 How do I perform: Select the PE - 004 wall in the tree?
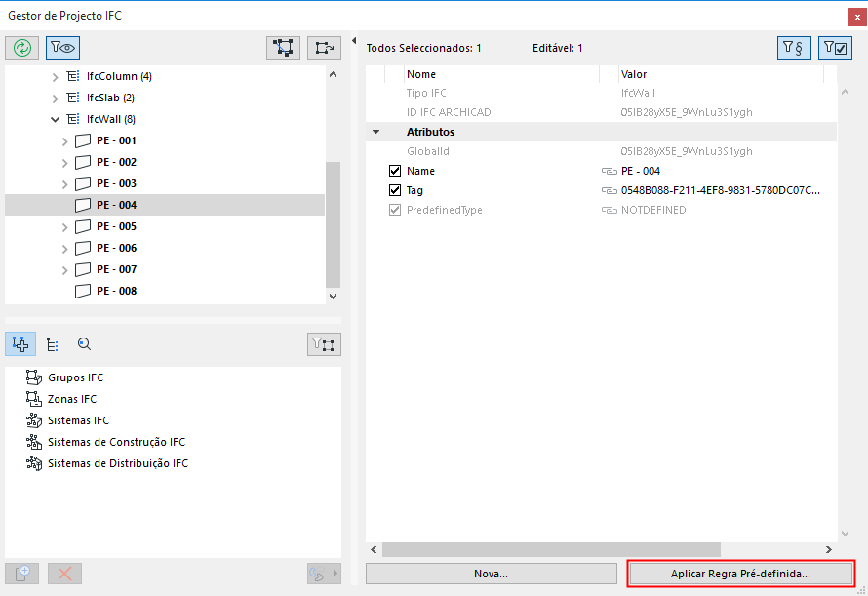165,205
